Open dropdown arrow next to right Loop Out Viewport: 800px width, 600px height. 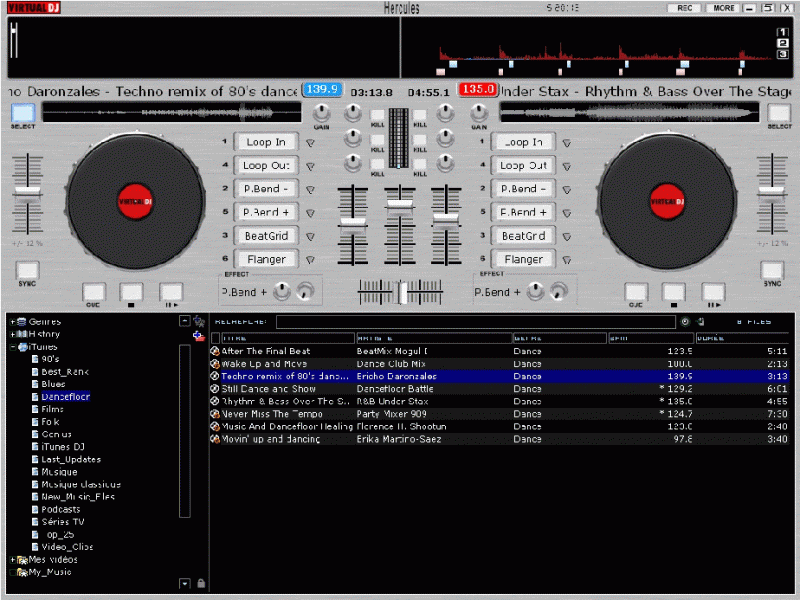click(566, 166)
